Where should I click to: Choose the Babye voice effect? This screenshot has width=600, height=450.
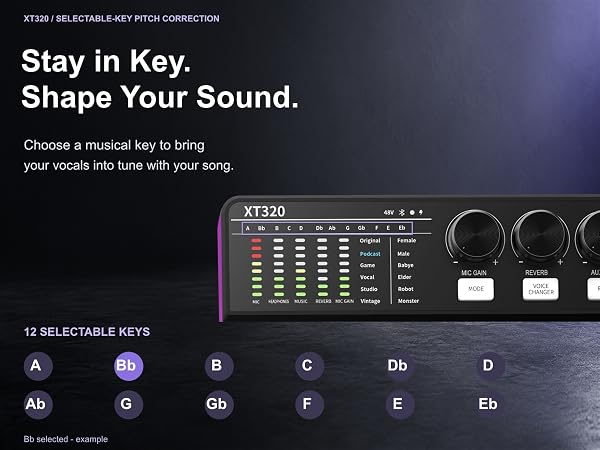pos(405,265)
